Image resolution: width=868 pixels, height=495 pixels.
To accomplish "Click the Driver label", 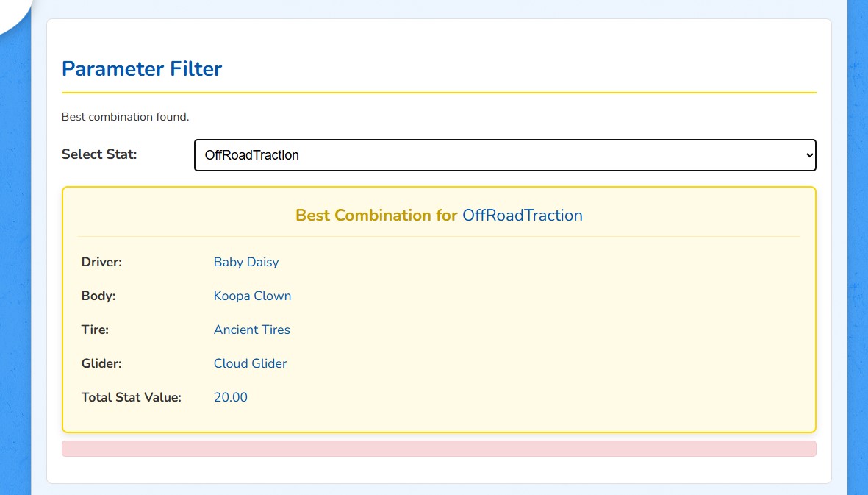I will pyautogui.click(x=101, y=262).
